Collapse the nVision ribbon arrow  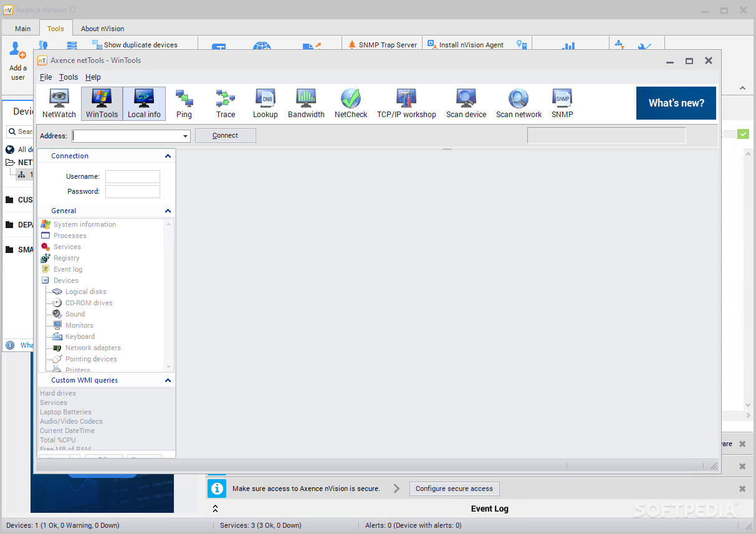click(x=742, y=88)
